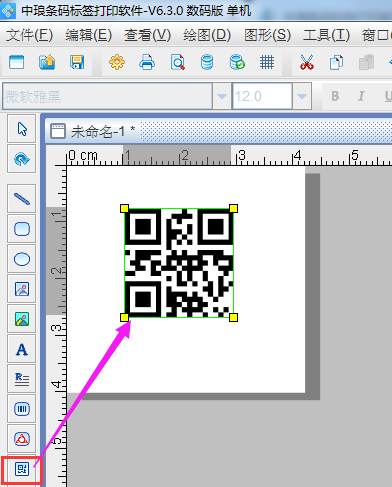Toggle bold formatting button B
This screenshot has width=392, height=487.
(335, 96)
